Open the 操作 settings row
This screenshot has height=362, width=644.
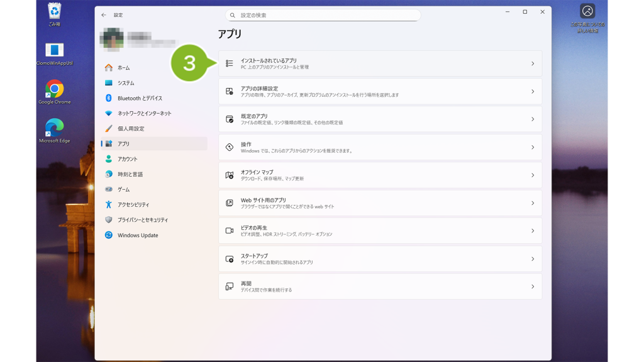380,147
